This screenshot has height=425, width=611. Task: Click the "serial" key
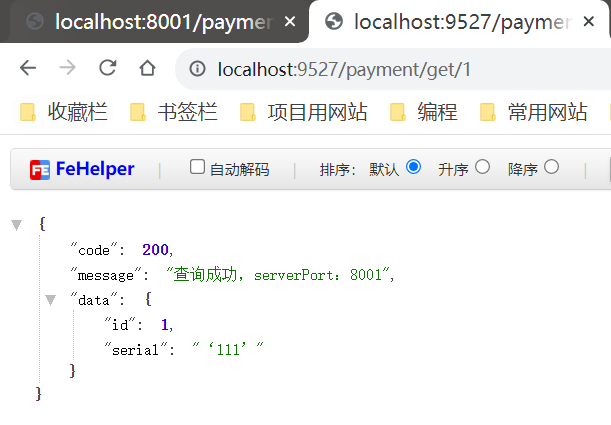(x=136, y=349)
